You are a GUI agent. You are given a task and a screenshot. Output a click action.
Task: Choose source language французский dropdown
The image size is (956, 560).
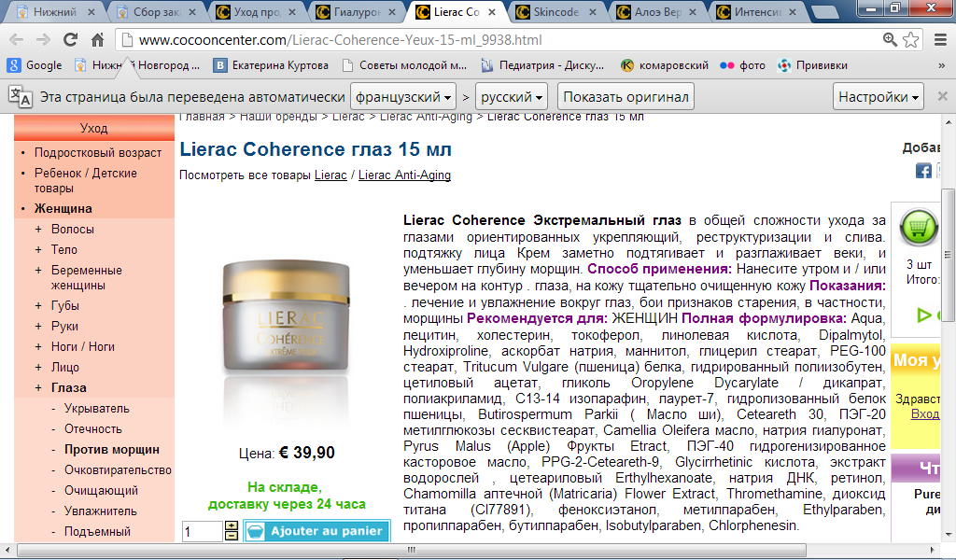coord(403,96)
